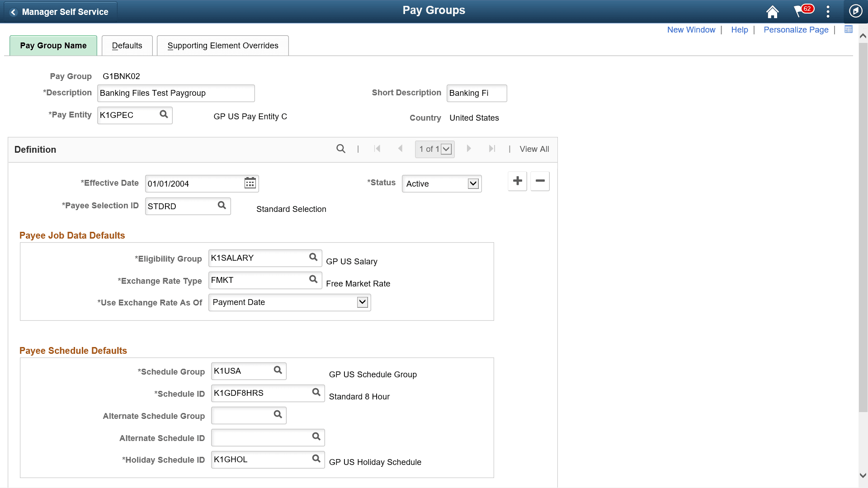Open the NavBar compass icon
Image resolution: width=868 pixels, height=488 pixels.
pos(855,11)
